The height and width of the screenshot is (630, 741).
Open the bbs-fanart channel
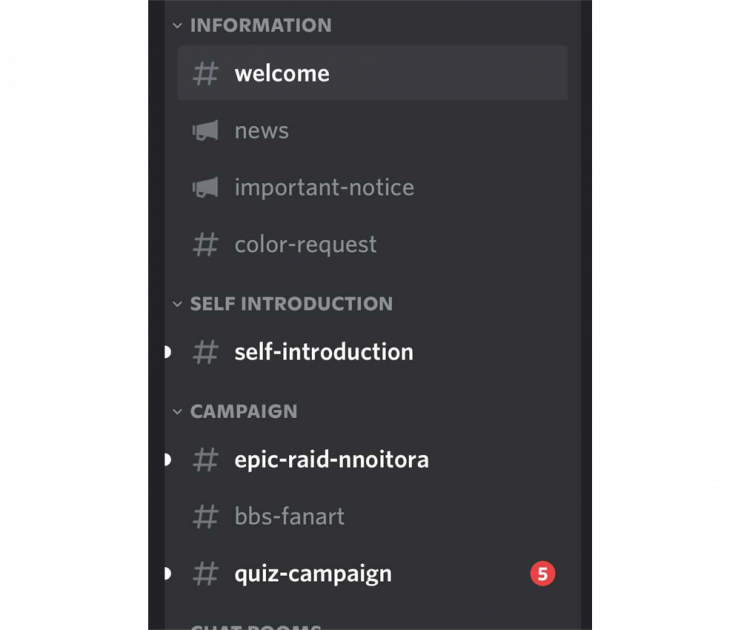[x=289, y=516]
